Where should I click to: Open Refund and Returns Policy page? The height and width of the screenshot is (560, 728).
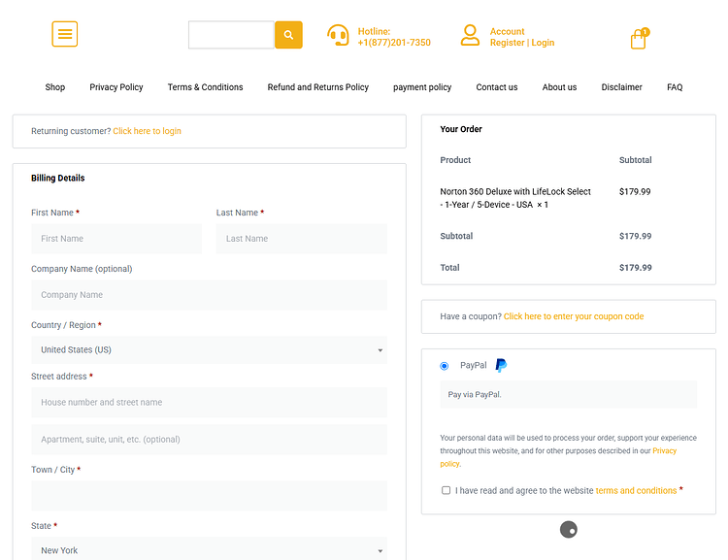tap(318, 87)
